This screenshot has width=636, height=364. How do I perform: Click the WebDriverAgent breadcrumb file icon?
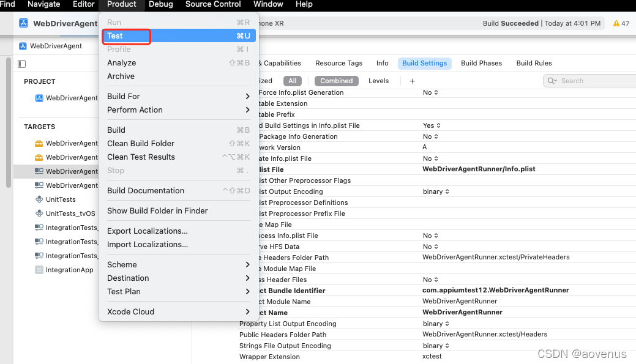pyautogui.click(x=23, y=46)
